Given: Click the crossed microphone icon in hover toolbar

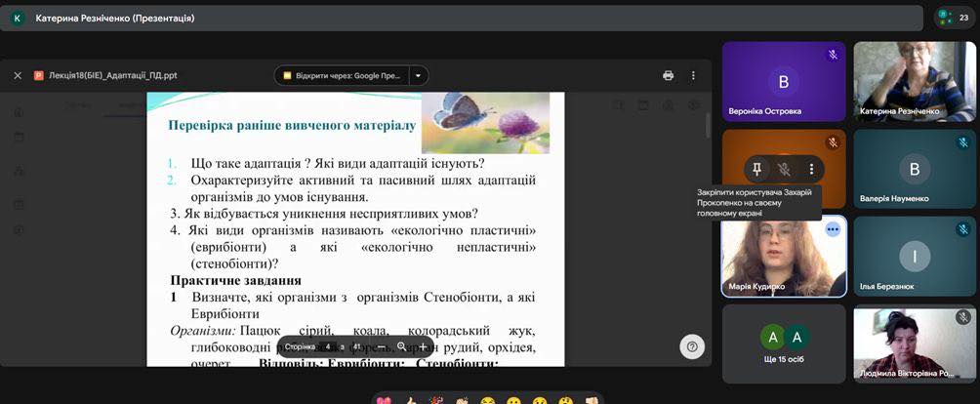Looking at the screenshot, I should [784, 168].
